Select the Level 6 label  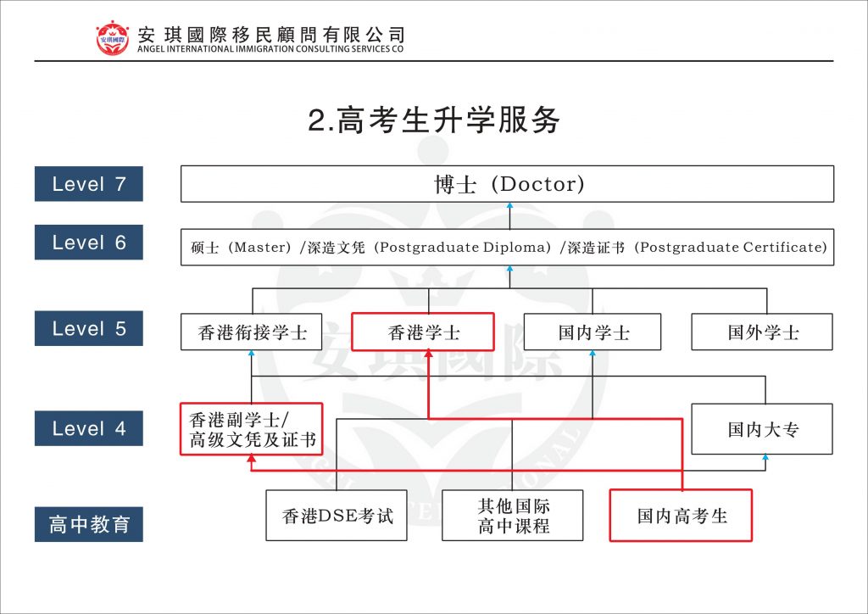click(89, 243)
